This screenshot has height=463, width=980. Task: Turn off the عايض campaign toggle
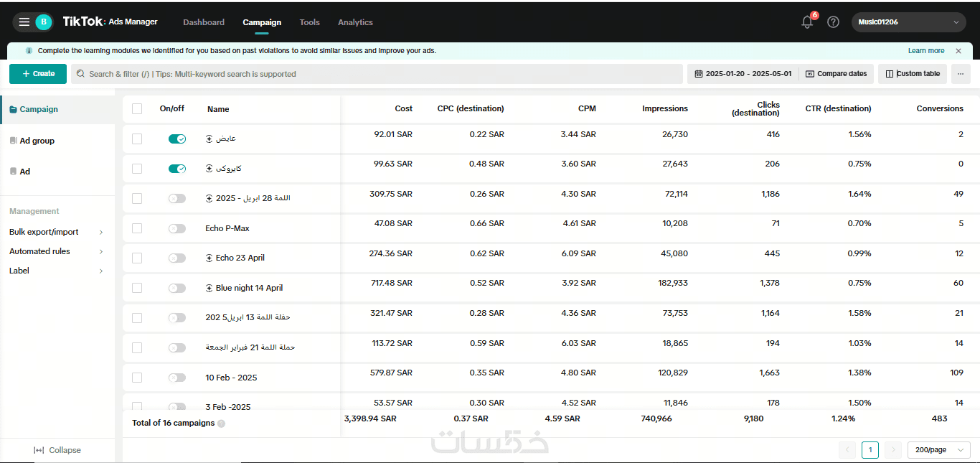point(176,139)
